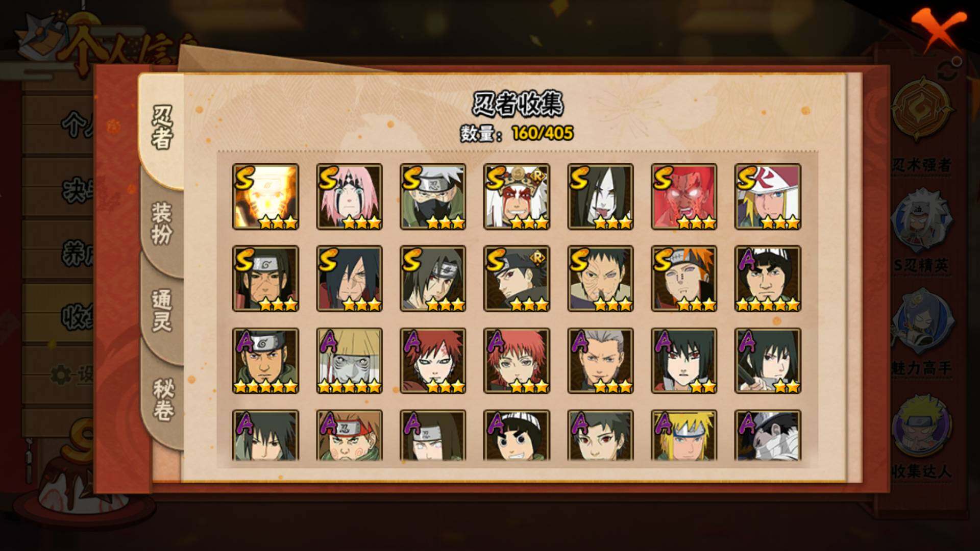Pick the red-skinned Might Guy S-rank portrait

[684, 196]
